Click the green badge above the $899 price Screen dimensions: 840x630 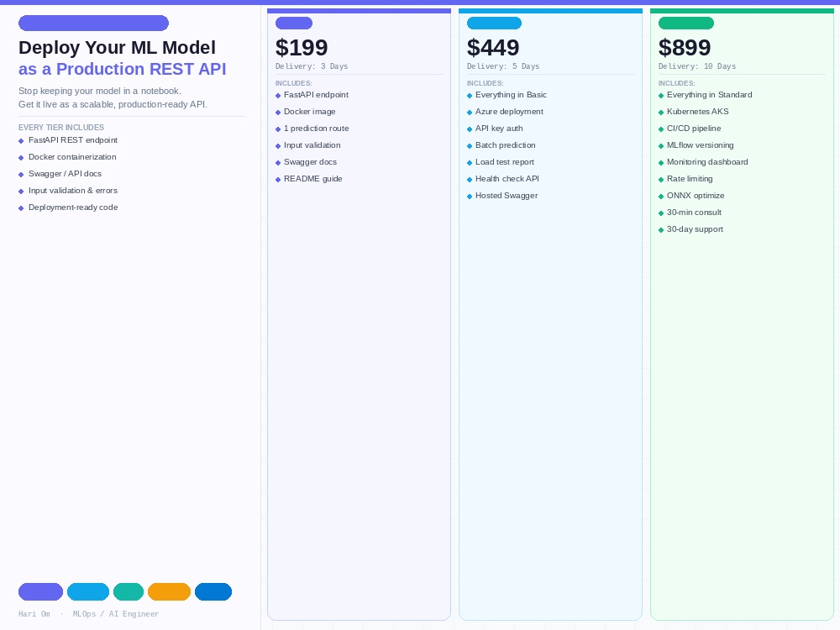pyautogui.click(x=685, y=23)
